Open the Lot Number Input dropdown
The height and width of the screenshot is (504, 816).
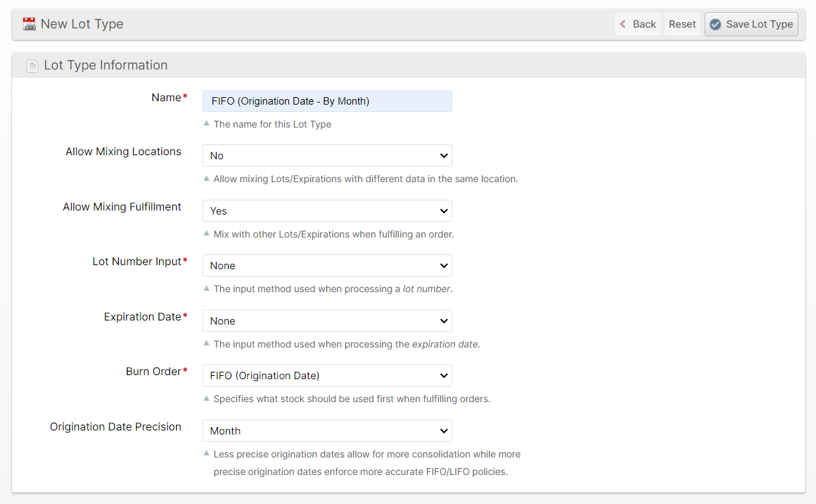[x=327, y=266]
